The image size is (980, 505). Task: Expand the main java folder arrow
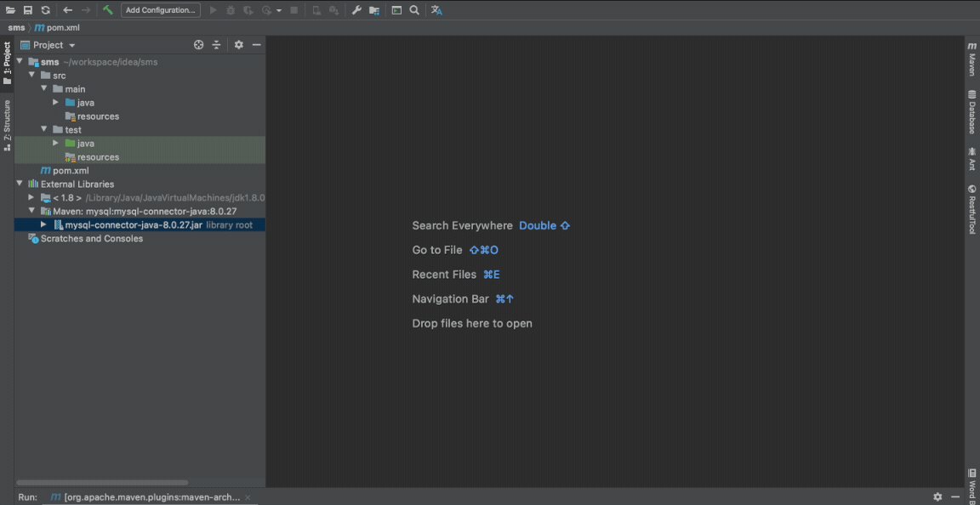click(56, 102)
